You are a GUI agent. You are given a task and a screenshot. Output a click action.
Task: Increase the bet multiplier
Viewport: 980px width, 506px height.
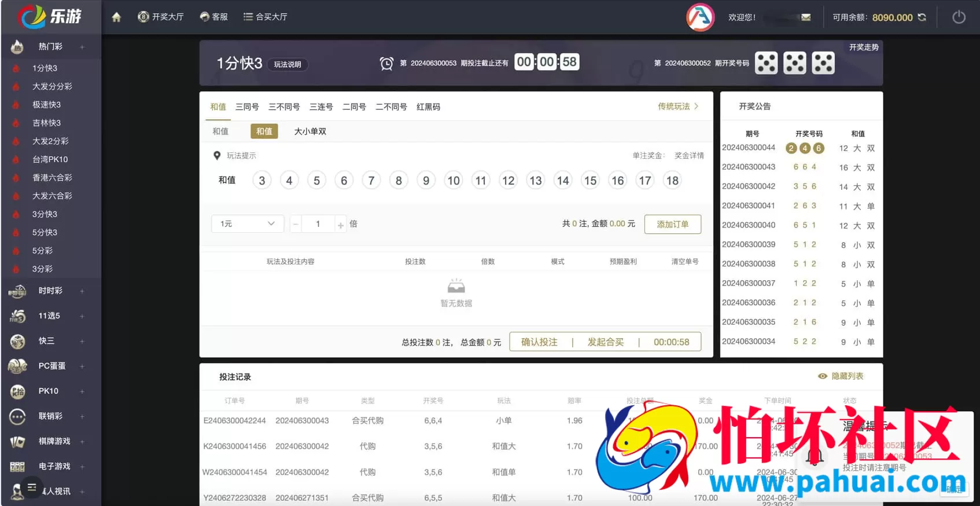[x=341, y=225]
